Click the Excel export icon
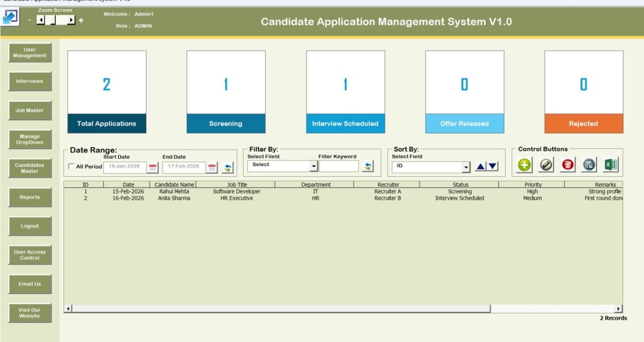The height and width of the screenshot is (342, 644). click(610, 165)
